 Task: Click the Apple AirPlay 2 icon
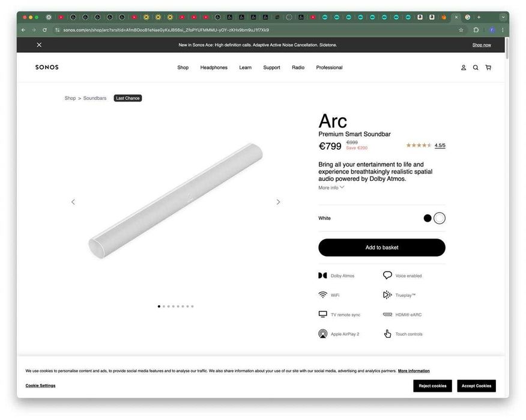point(322,333)
